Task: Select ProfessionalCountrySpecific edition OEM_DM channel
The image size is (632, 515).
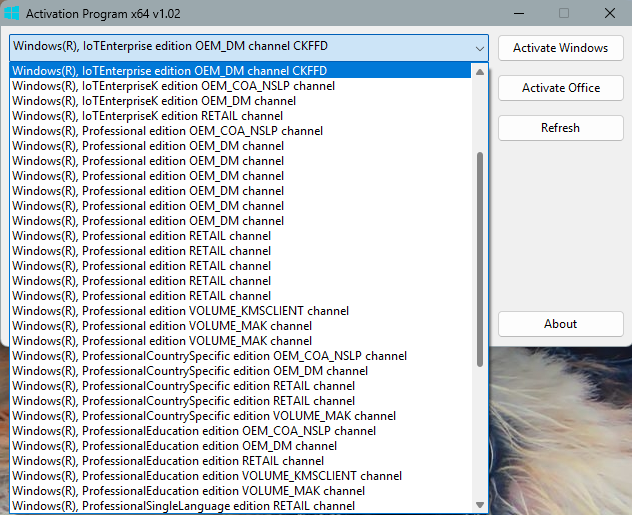Action: pyautogui.click(x=240, y=371)
